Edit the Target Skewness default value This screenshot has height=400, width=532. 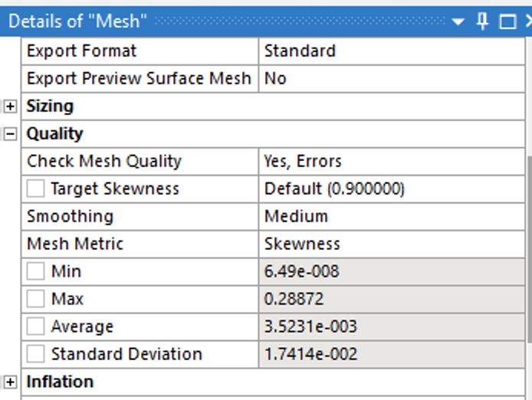(x=391, y=189)
